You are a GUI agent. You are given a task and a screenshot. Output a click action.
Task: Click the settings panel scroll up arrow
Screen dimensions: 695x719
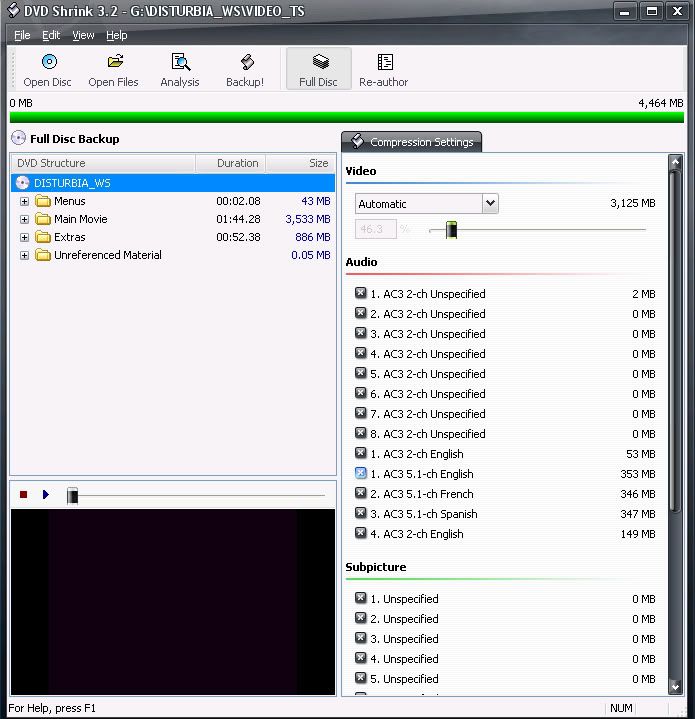[x=675, y=162]
